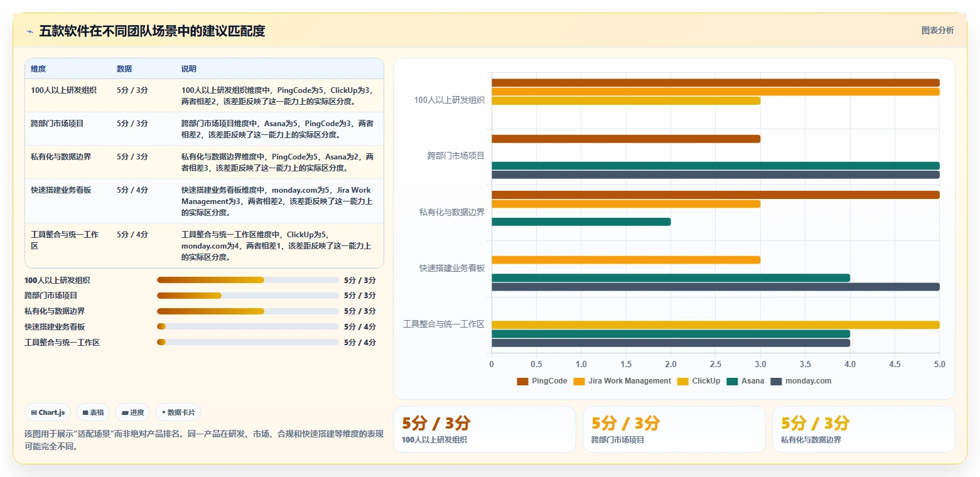This screenshot has width=980, height=477.
Task: Click the 2.5 tick on the x-axis
Action: click(716, 364)
